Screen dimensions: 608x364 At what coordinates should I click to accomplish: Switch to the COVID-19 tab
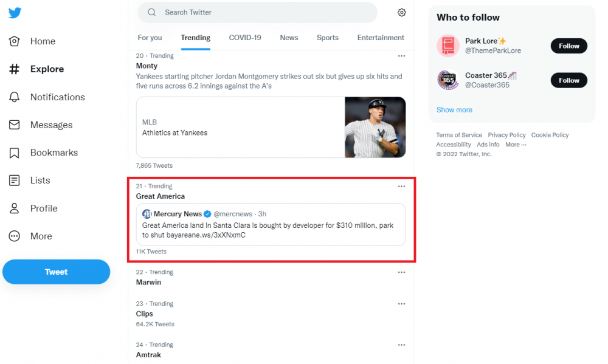[245, 38]
